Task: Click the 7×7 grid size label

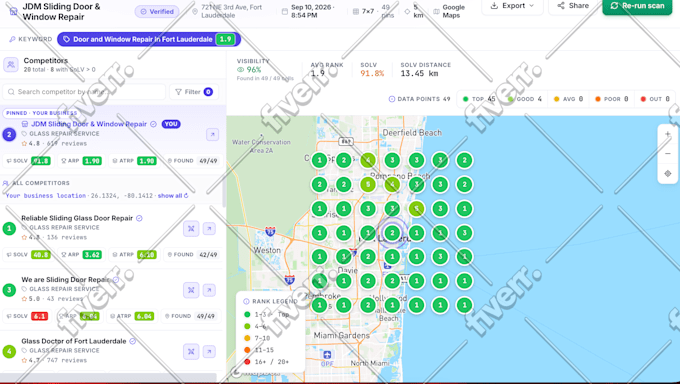Action: point(368,11)
